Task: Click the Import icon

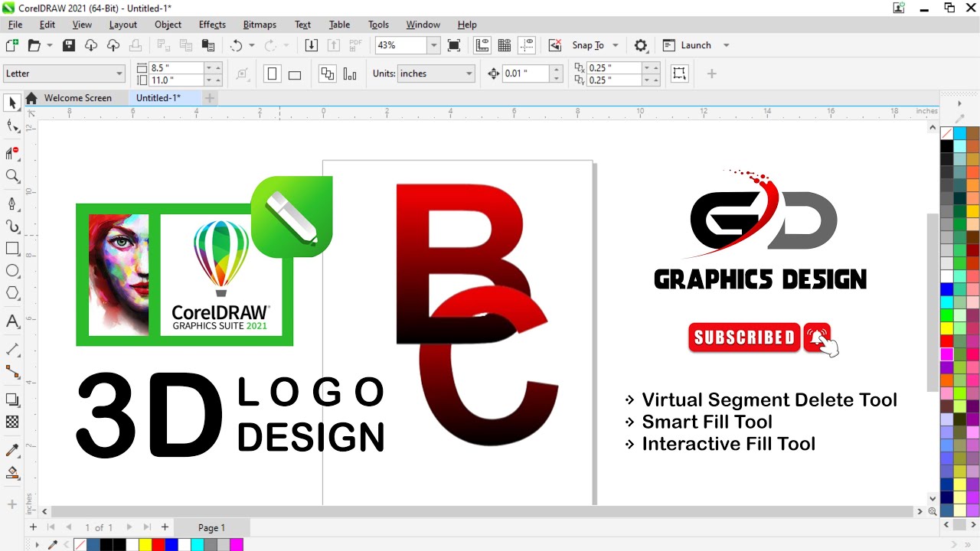Action: [x=311, y=45]
